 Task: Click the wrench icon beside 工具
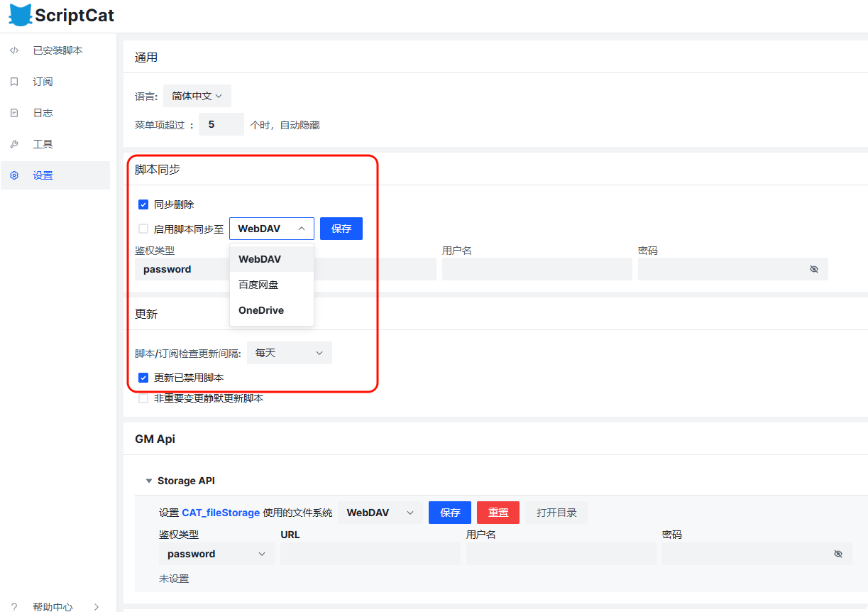14,145
